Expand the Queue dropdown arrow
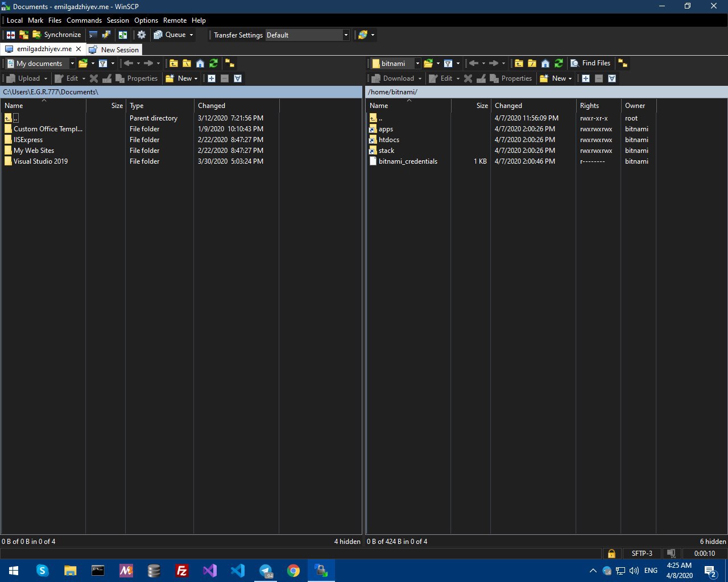The image size is (728, 582). coord(191,35)
